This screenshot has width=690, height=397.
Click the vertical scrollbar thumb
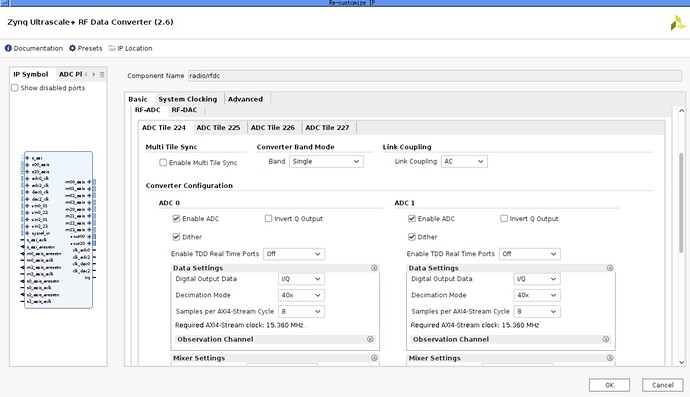tap(681, 203)
